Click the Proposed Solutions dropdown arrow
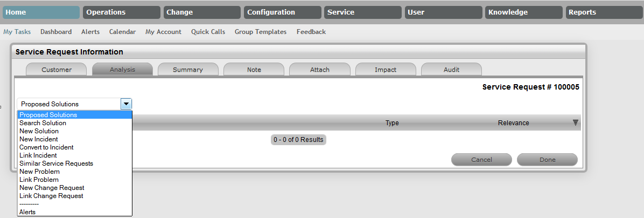Viewport: 644px width, 218px height. (126, 104)
